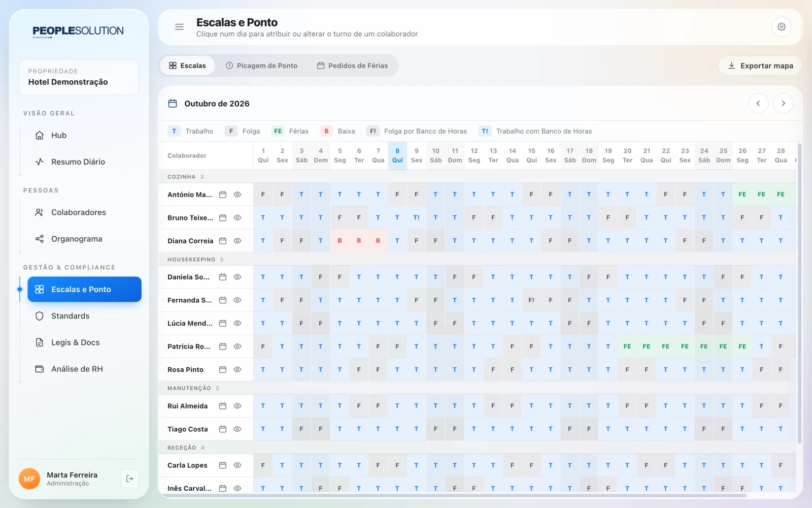Go to previous month chevron
The height and width of the screenshot is (508, 812).
(758, 104)
